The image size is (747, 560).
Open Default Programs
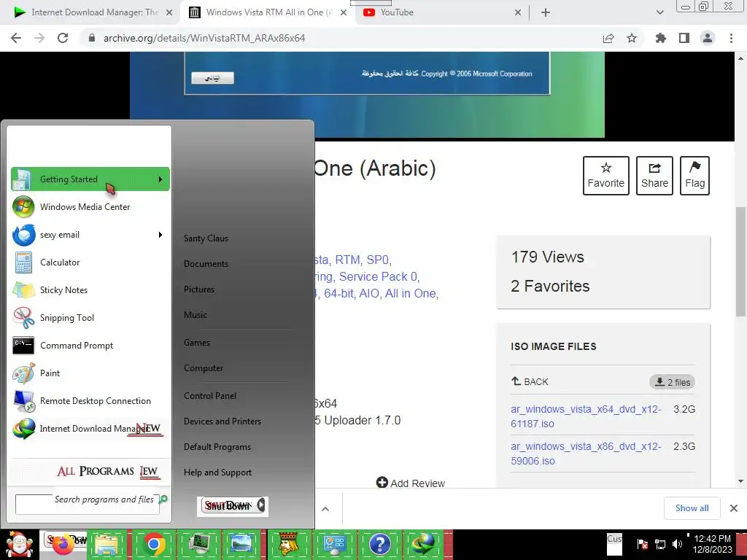point(217,447)
